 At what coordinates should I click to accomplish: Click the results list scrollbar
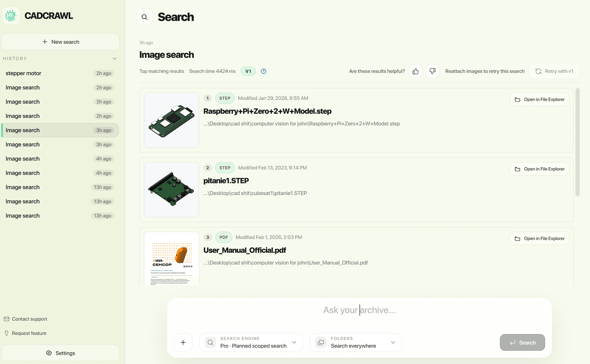pos(578,142)
